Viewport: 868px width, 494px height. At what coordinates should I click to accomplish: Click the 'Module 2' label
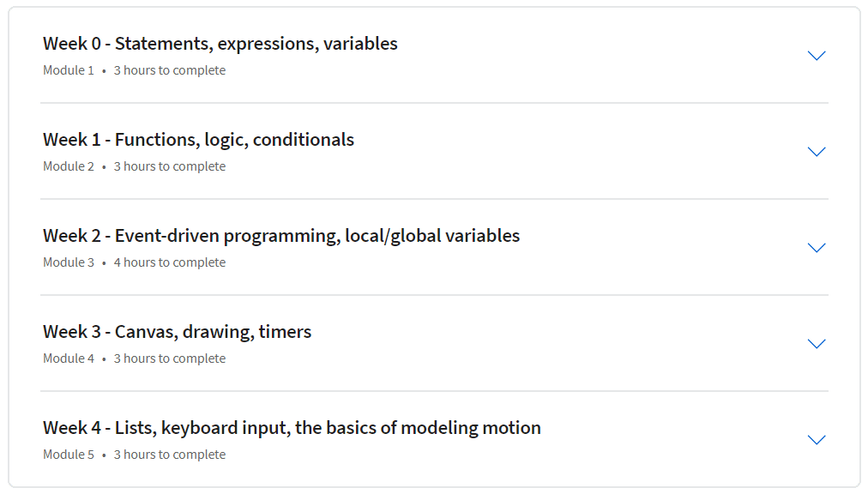click(69, 166)
